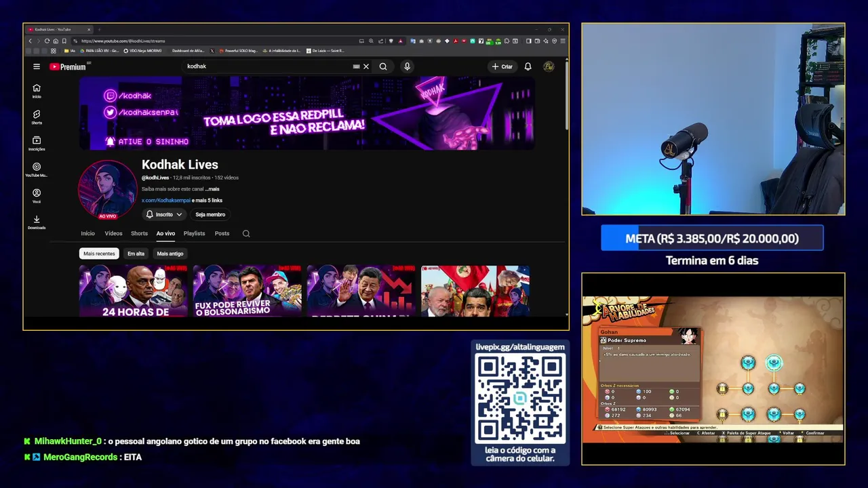
Task: Search within the Kodhak Lives channel
Action: tap(246, 233)
